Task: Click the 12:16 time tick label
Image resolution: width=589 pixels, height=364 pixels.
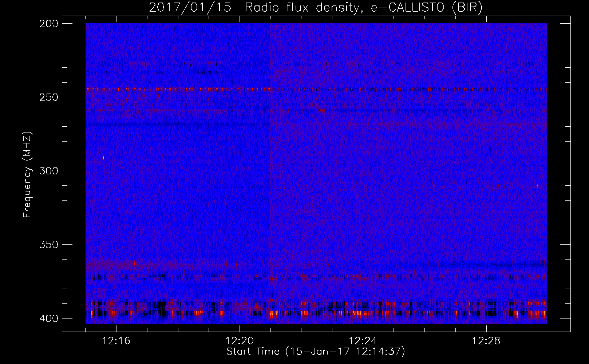Action: pos(116,341)
